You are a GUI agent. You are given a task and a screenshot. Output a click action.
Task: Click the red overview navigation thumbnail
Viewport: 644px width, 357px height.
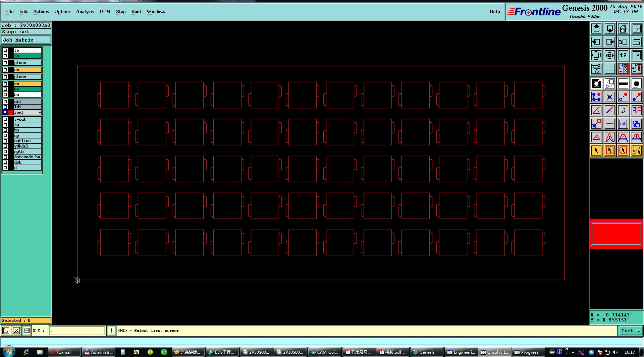tap(616, 234)
